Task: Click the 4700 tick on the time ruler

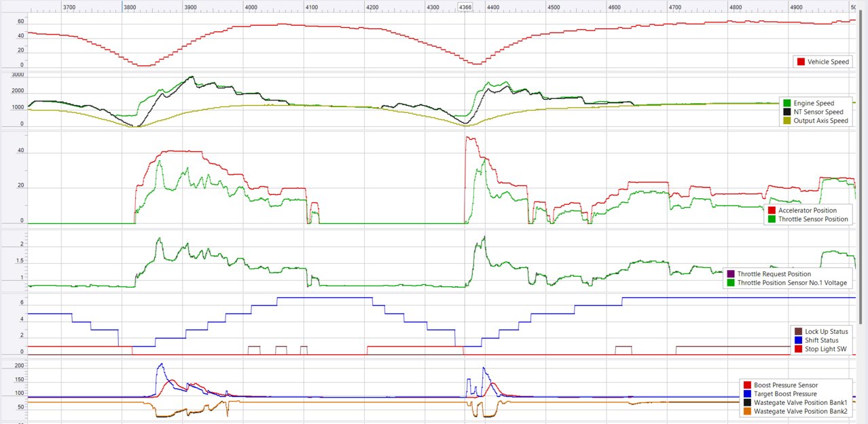Action: (x=675, y=7)
